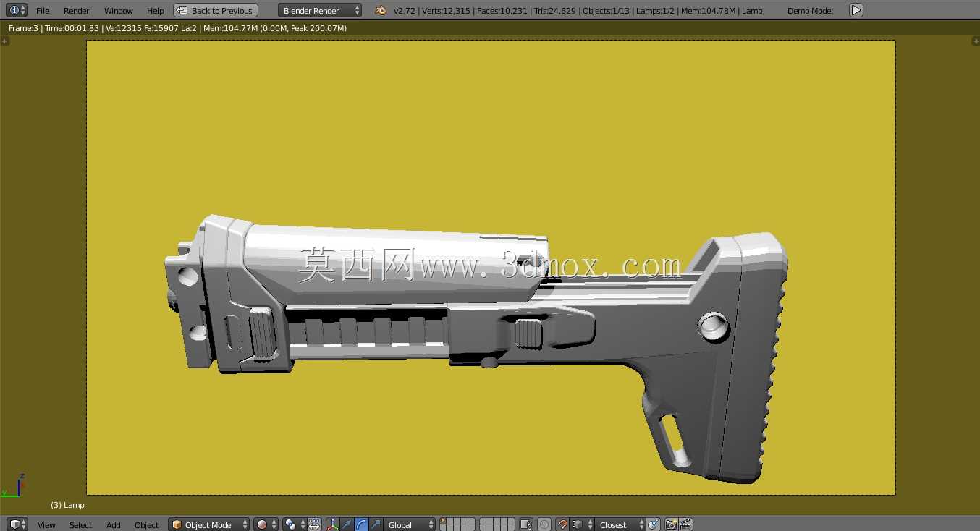Open the snap element type selector
The image size is (980, 531).
582,524
